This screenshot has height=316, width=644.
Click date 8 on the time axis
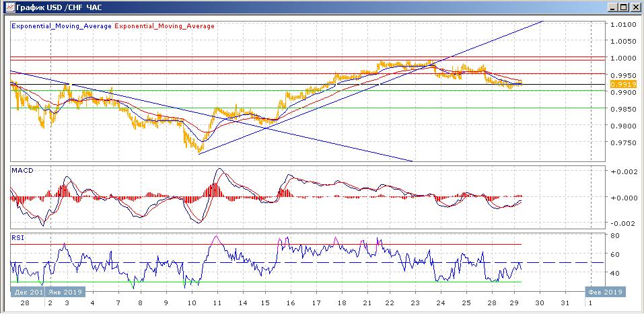point(141,303)
